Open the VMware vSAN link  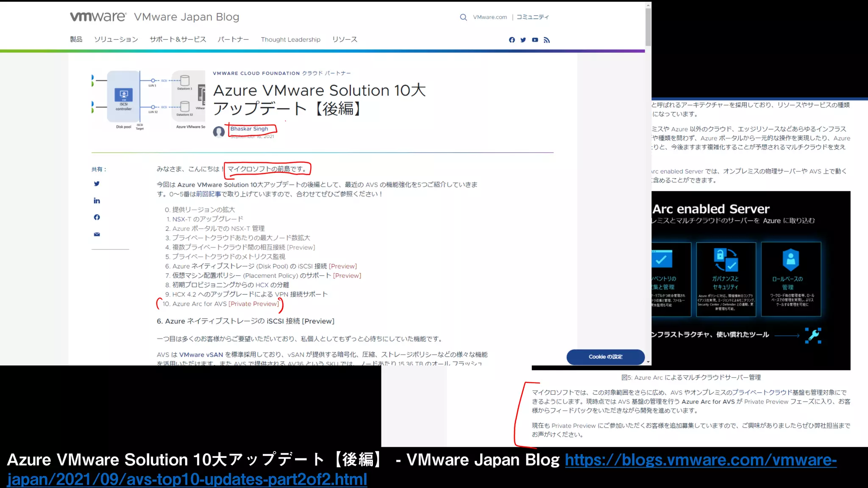click(201, 355)
